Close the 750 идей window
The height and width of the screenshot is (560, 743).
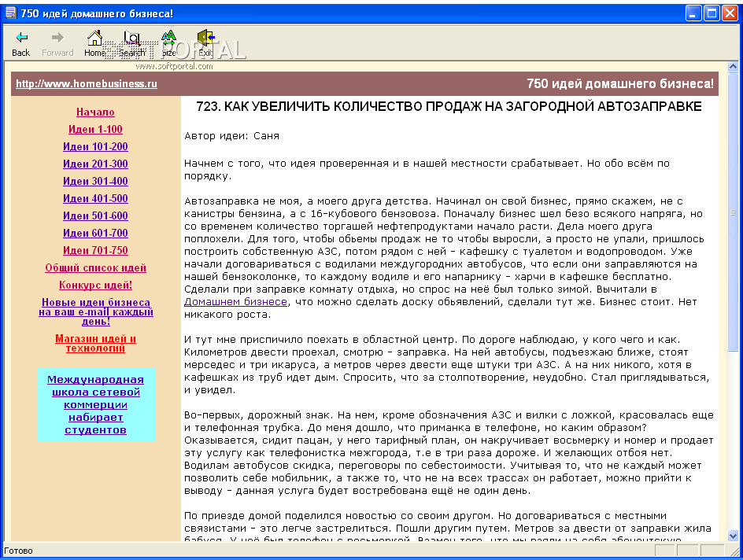pos(730,13)
